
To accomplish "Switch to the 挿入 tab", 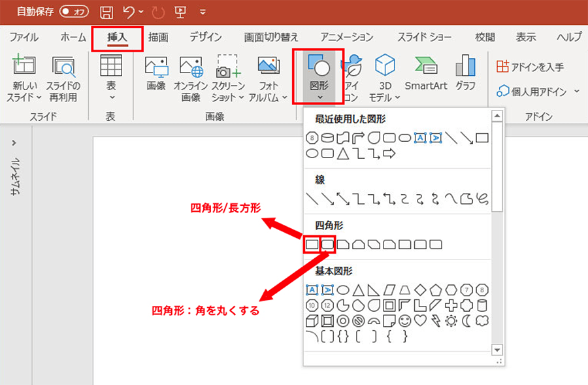I will (117, 37).
